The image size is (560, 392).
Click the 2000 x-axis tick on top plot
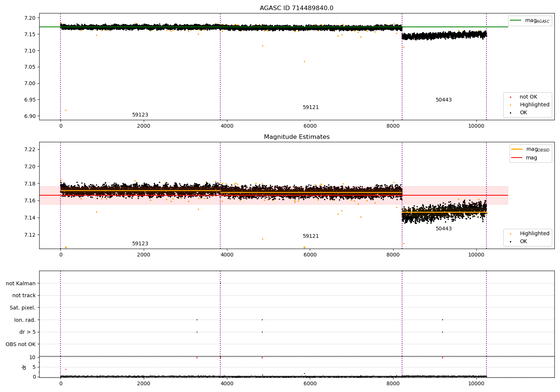144,126
